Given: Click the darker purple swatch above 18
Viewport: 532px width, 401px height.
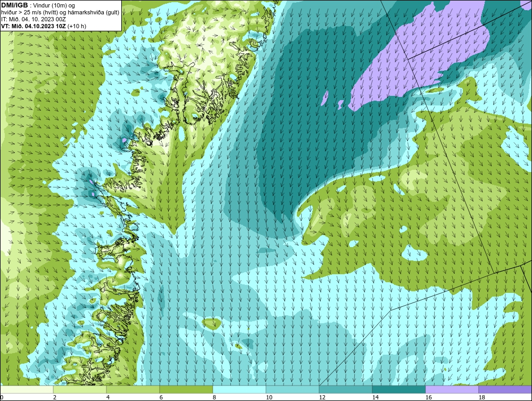Looking at the screenshot, I should pyautogui.click(x=505, y=389).
